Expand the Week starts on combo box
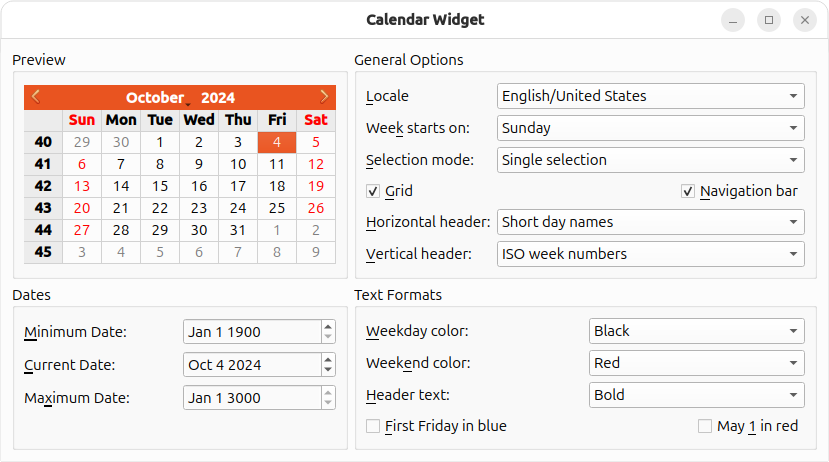 pos(650,128)
